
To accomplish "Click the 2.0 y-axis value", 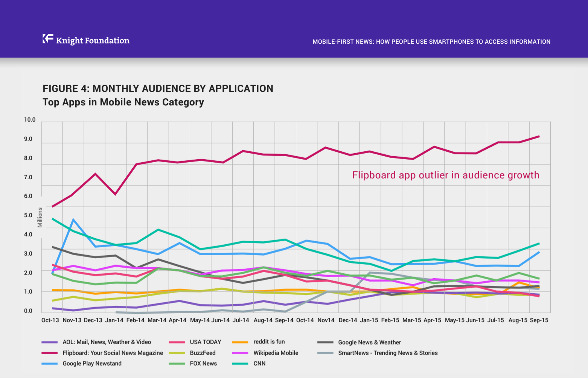I will [x=28, y=273].
